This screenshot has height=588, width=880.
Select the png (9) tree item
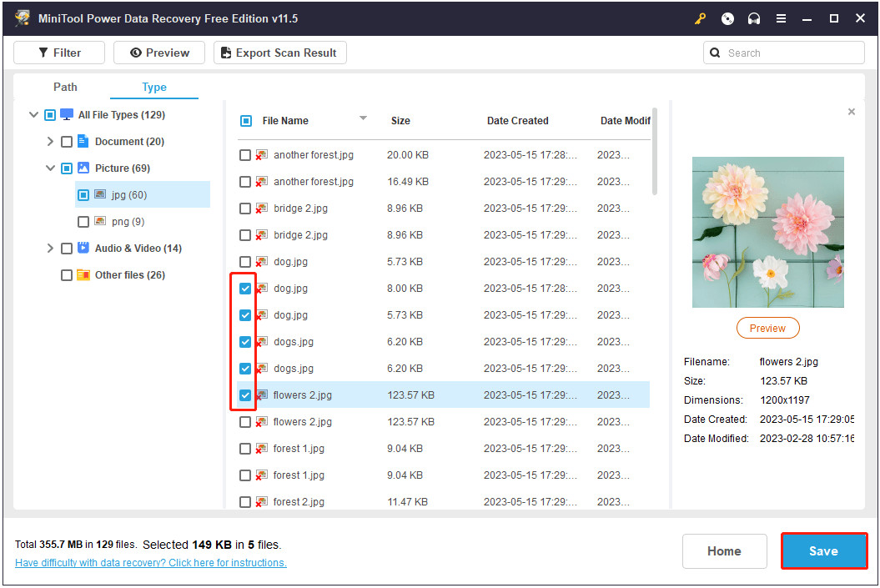click(x=128, y=222)
